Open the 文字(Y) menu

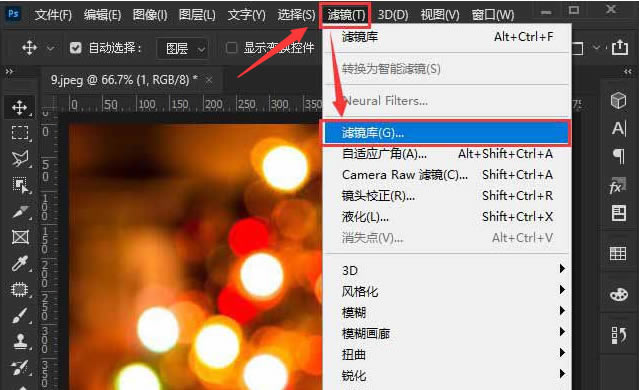pyautogui.click(x=247, y=15)
